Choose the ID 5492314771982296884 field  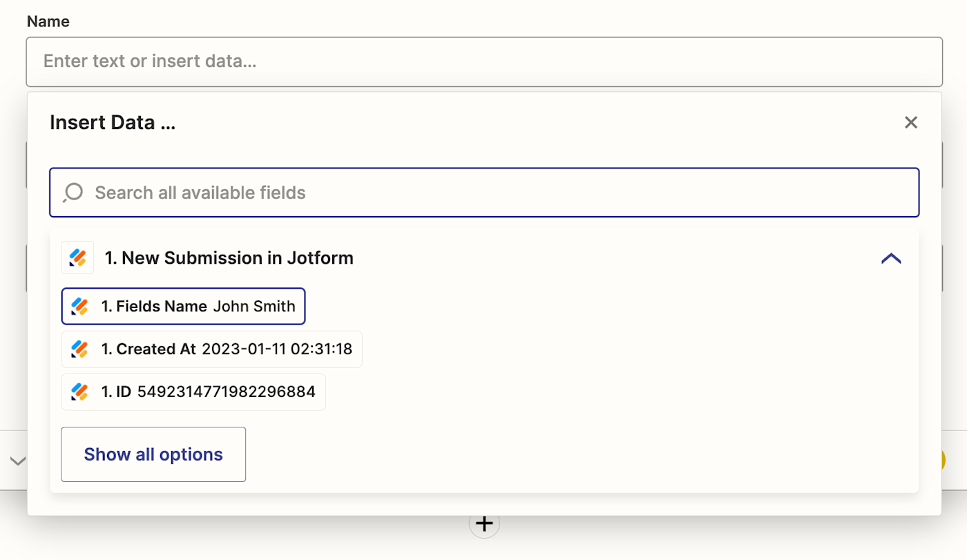[x=193, y=392]
